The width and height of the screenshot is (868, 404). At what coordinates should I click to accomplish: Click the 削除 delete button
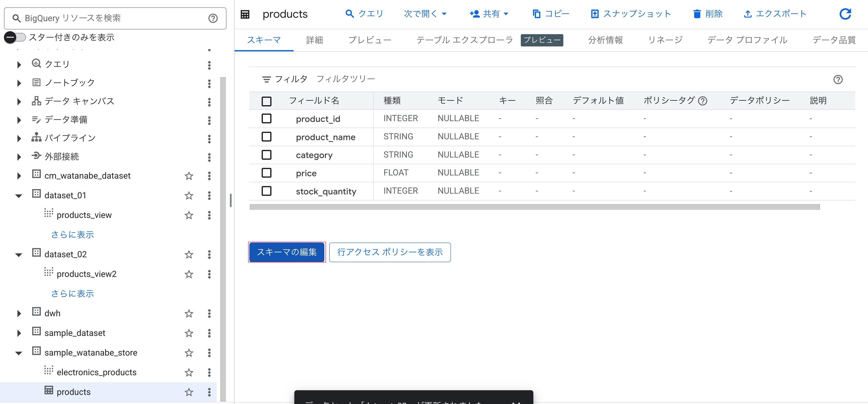coord(708,14)
